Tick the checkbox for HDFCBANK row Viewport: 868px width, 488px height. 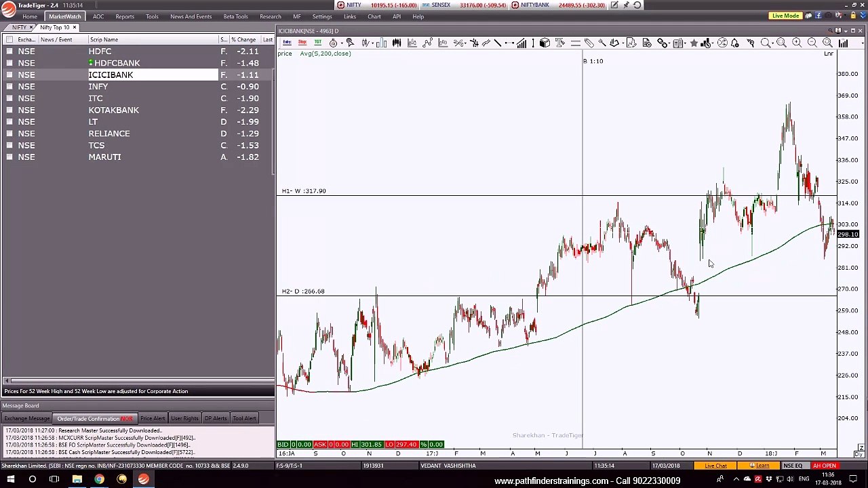pos(9,63)
